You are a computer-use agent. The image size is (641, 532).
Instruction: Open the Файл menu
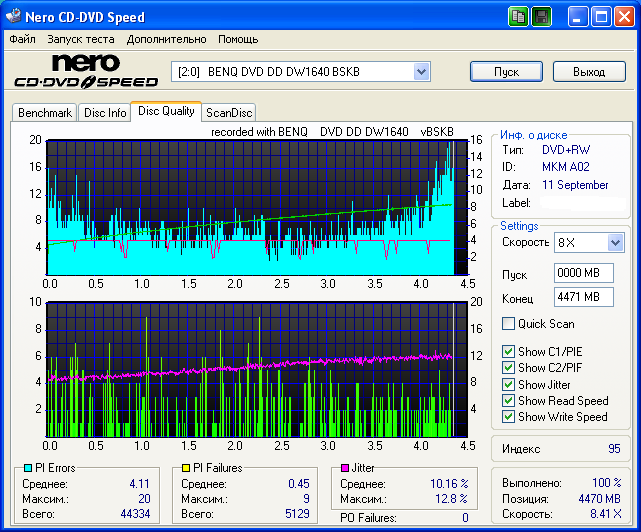click(x=22, y=39)
